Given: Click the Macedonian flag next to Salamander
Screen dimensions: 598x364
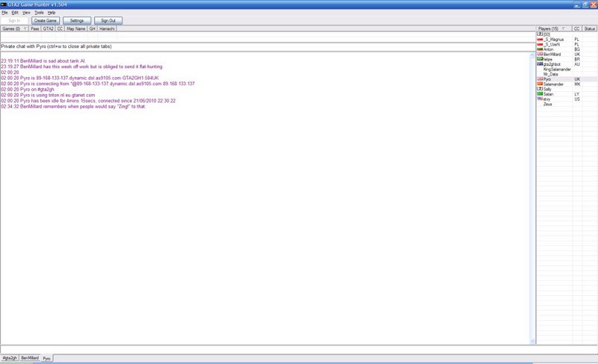Looking at the screenshot, I should 540,84.
